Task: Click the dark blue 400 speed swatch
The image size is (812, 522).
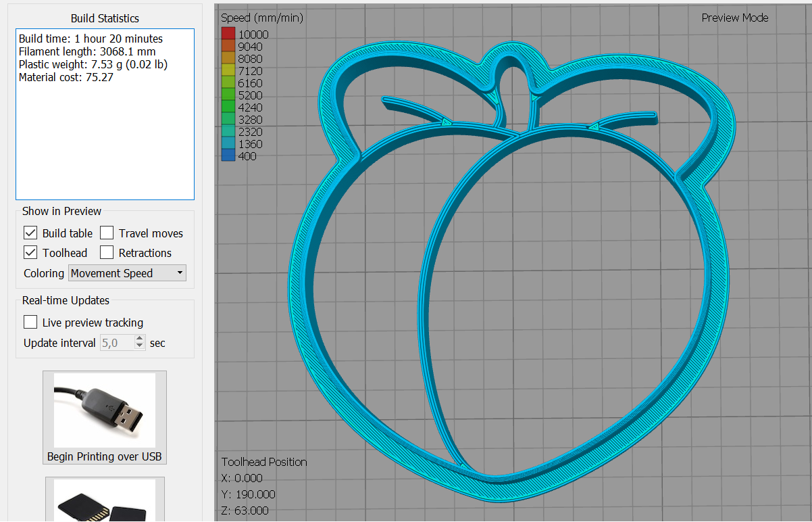Action: (x=228, y=156)
